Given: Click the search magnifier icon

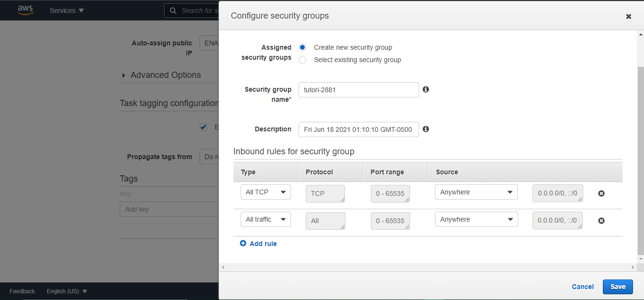Looking at the screenshot, I should (x=173, y=11).
